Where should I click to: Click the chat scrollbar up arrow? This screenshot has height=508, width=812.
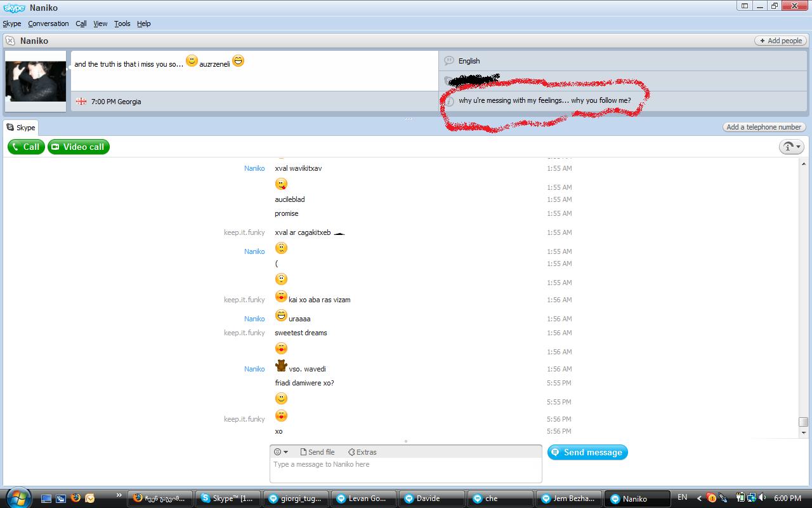(x=804, y=163)
